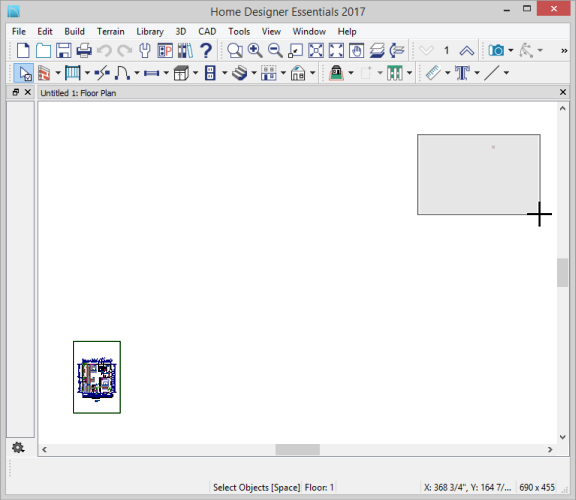Screen dimensions: 576x500
Task: Close the Untitled 1: Floor Plan view
Action: pyautogui.click(x=562, y=92)
